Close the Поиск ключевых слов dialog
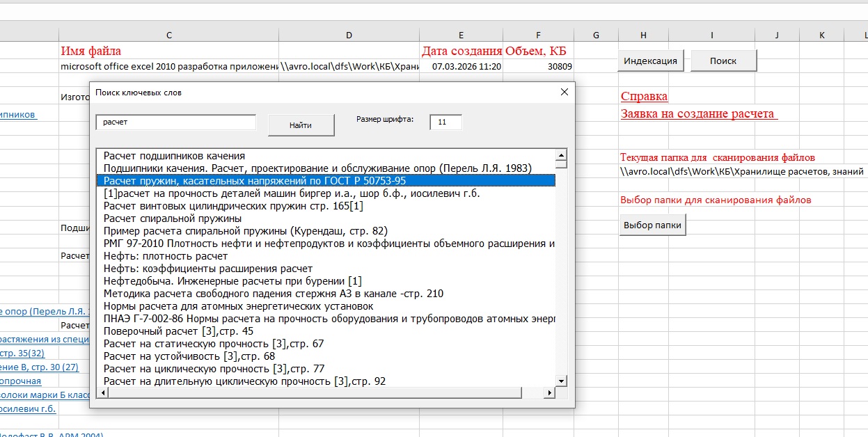This screenshot has width=868, height=437. (x=565, y=92)
